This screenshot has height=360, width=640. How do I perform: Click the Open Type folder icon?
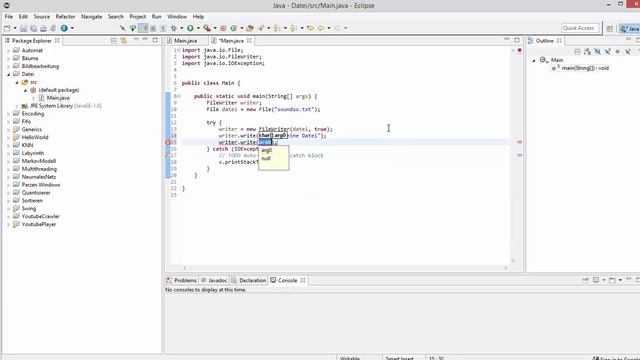point(250,28)
